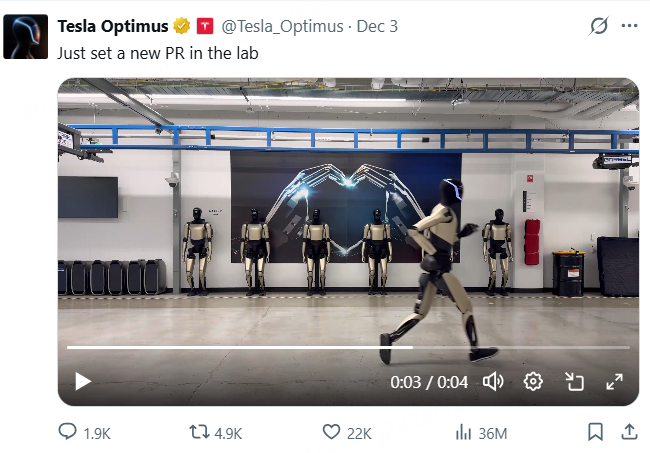Viewport: 650px width, 453px height.
Task: Reply to the Tesla Optimus post
Action: click(68, 432)
